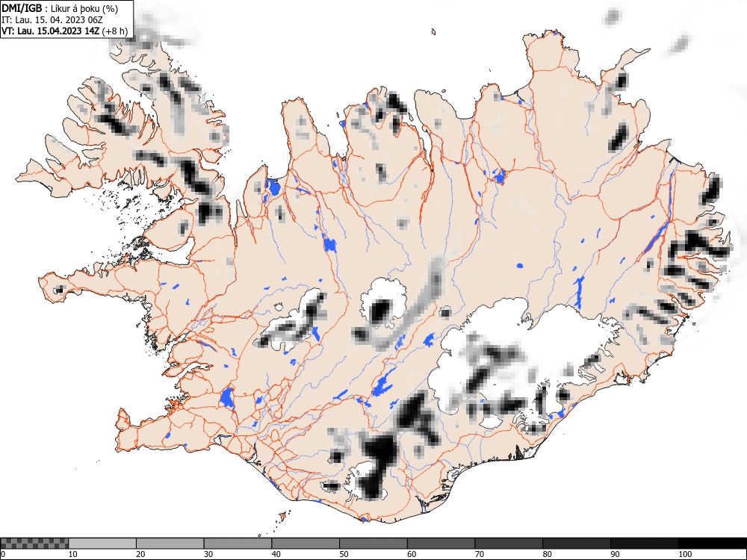Click the legend label '90'

(x=614, y=554)
